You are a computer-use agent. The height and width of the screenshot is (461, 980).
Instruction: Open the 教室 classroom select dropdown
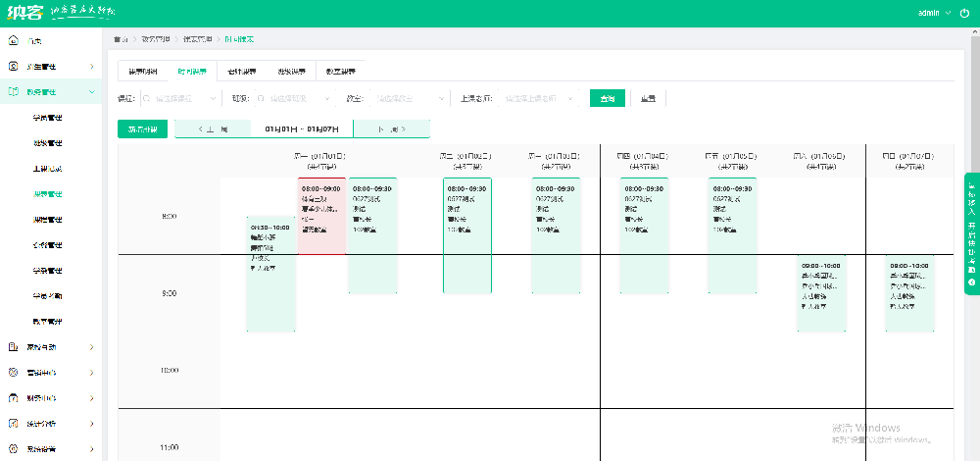coord(410,98)
